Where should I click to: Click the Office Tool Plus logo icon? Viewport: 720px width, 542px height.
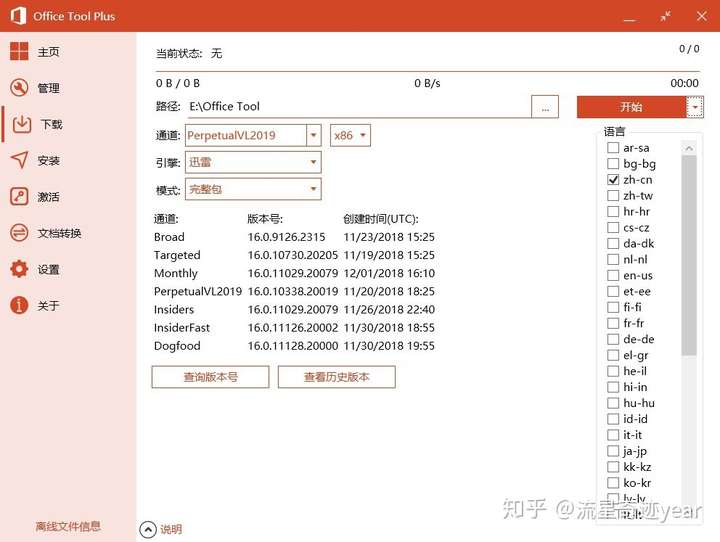(x=18, y=16)
